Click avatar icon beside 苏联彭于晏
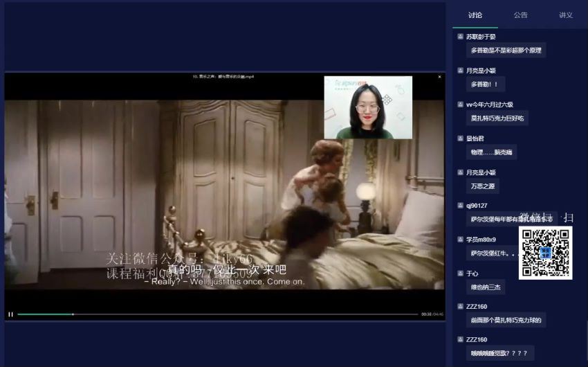Viewport: 588px width, 367px height. pyautogui.click(x=460, y=37)
